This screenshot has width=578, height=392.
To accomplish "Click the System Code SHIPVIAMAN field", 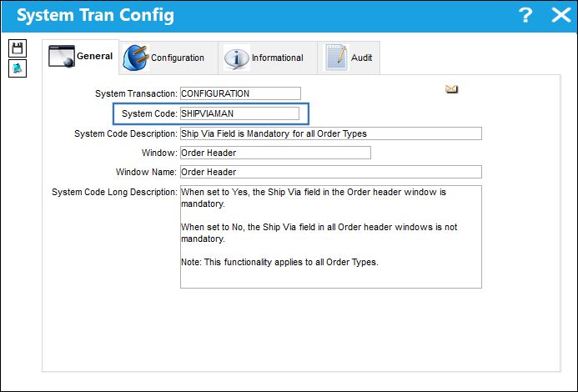I will point(239,113).
